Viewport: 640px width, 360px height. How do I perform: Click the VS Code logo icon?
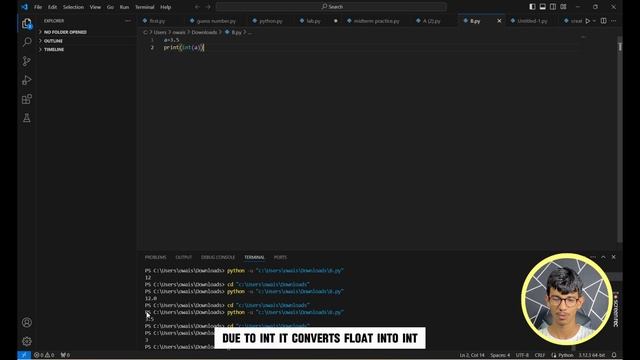(24, 7)
